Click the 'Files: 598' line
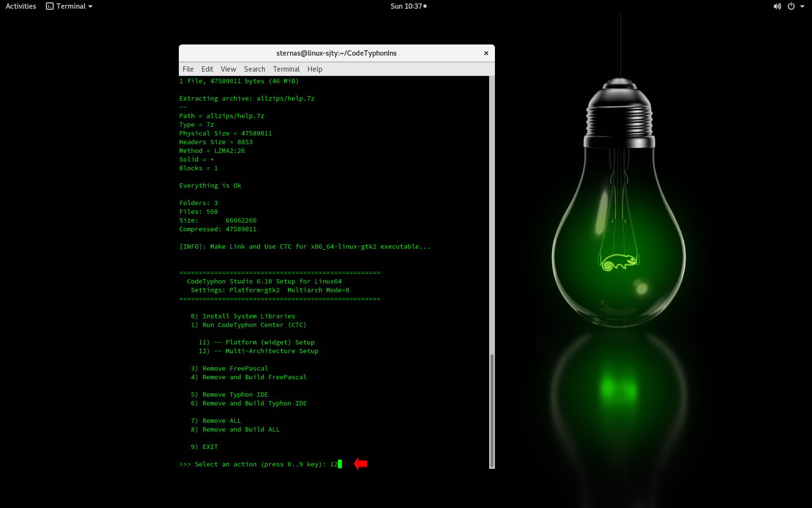Viewport: 812px width, 508px height. tap(199, 212)
